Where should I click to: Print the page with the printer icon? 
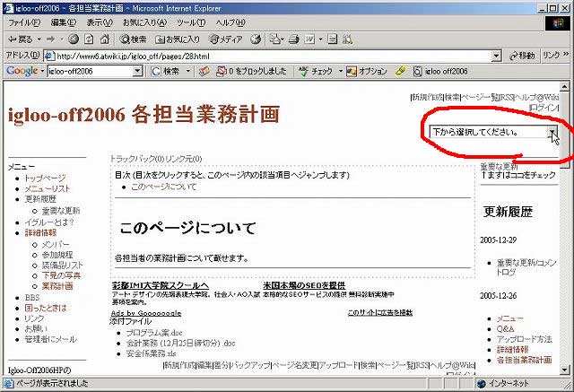tap(294, 39)
